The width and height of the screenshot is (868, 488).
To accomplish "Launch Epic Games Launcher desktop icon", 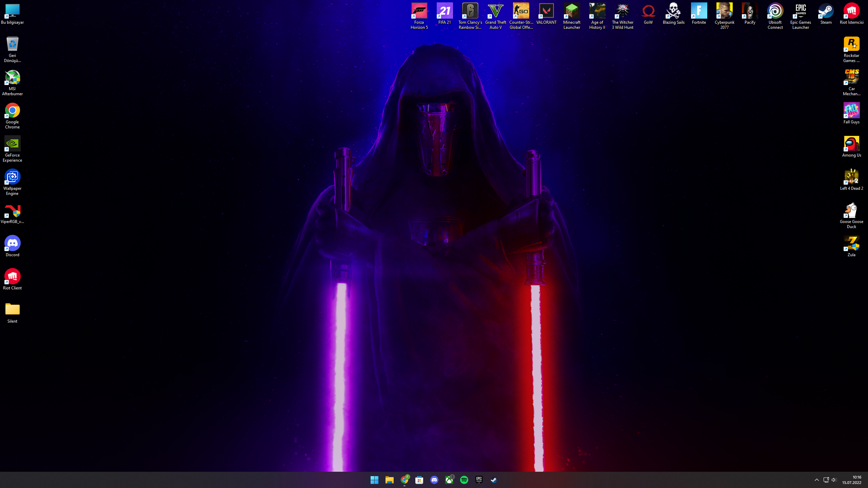I will coord(801,16).
